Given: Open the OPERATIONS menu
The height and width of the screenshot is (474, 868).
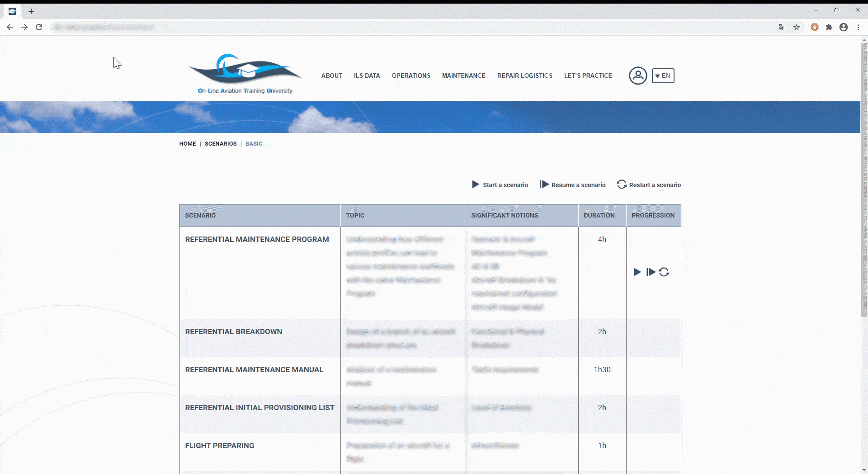Looking at the screenshot, I should [411, 76].
